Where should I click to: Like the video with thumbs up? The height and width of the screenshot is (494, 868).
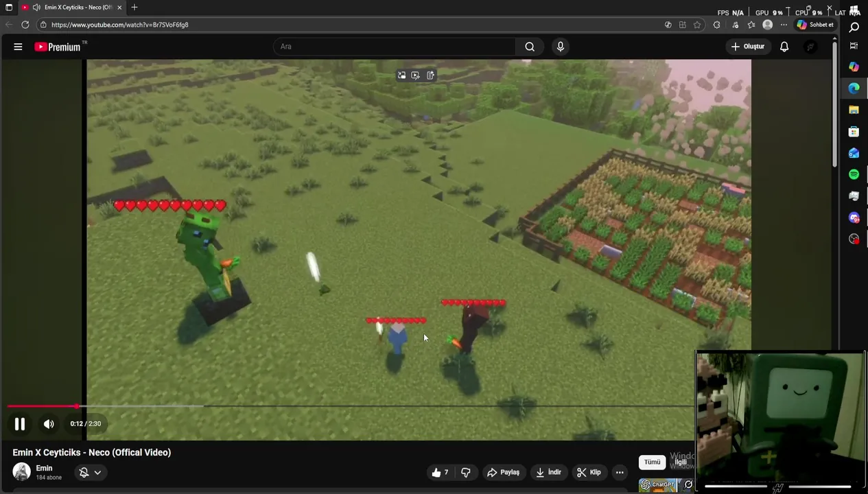440,472
